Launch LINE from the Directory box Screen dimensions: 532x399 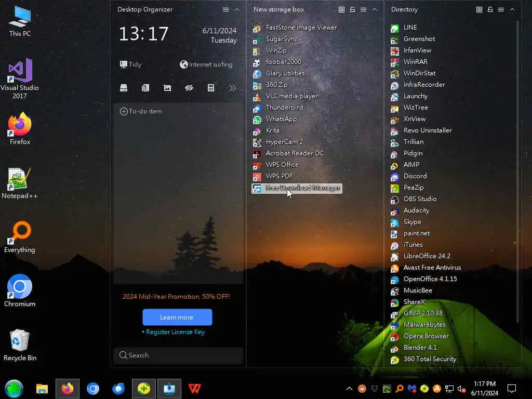404,28
